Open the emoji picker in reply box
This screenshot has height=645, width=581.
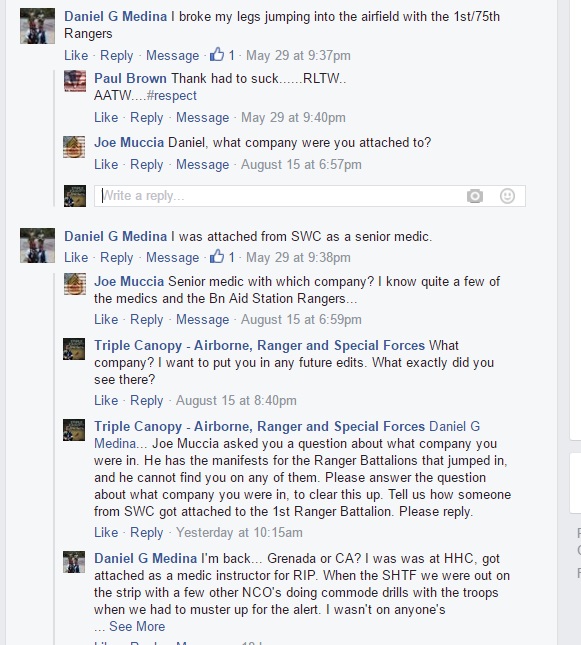[x=507, y=196]
